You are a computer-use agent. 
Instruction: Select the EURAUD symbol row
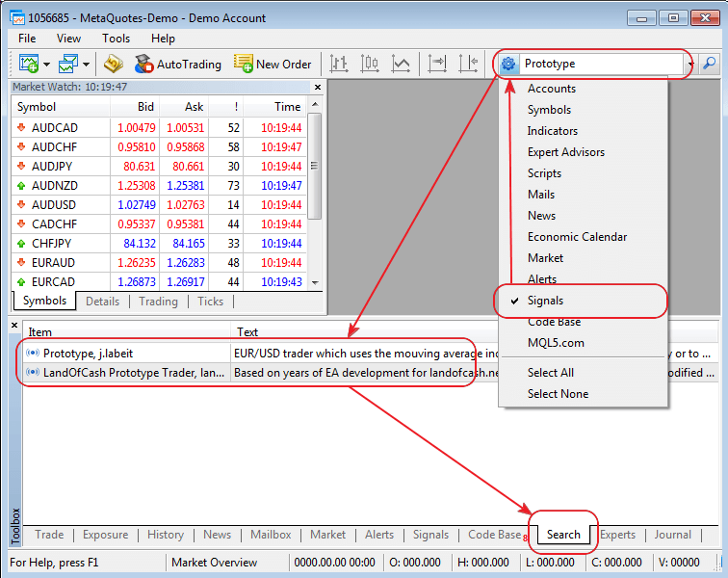click(159, 263)
